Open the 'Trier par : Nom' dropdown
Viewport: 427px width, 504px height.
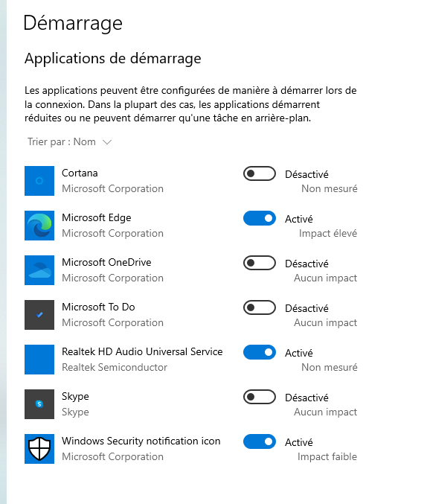pos(69,141)
